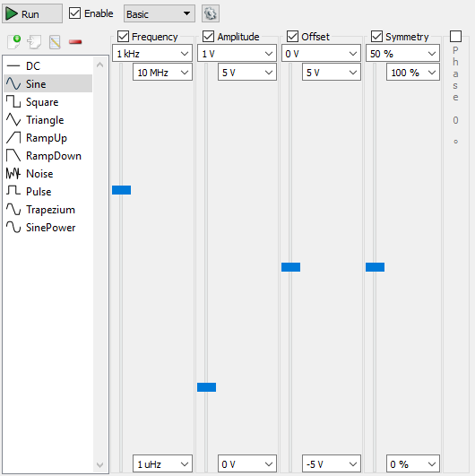Open the 1 kHz frequency value dropdown
475x476 pixels.
click(152, 54)
